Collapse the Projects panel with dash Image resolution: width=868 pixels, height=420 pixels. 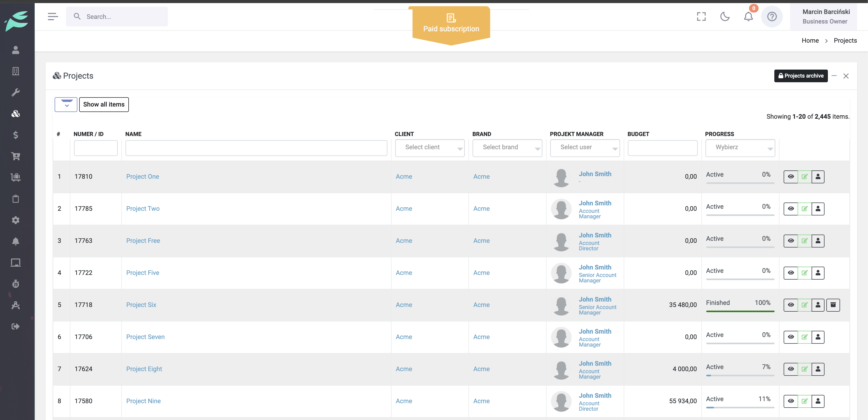coord(834,76)
